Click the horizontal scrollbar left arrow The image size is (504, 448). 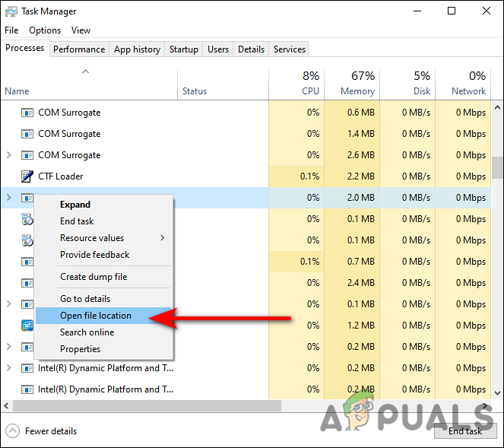point(6,405)
